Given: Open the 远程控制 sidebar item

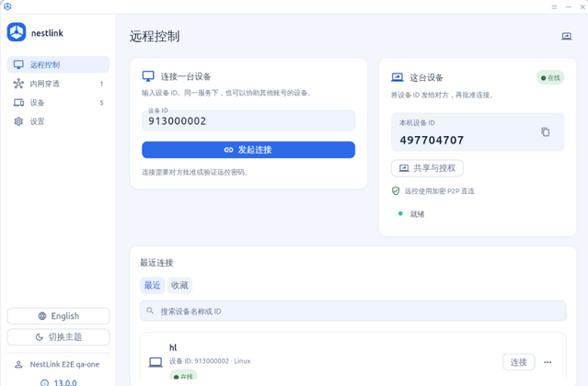Looking at the screenshot, I should [x=58, y=64].
